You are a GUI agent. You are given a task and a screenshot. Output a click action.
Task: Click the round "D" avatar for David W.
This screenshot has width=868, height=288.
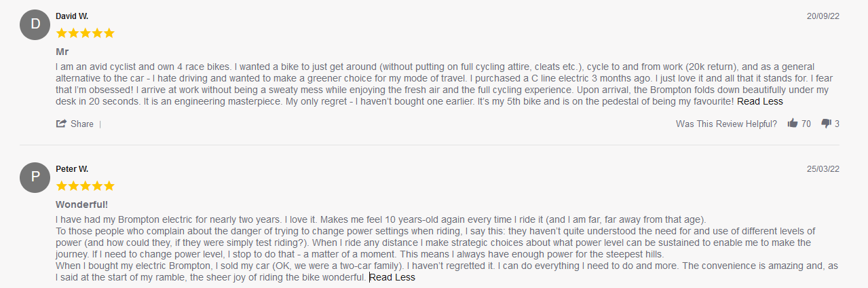coord(35,25)
